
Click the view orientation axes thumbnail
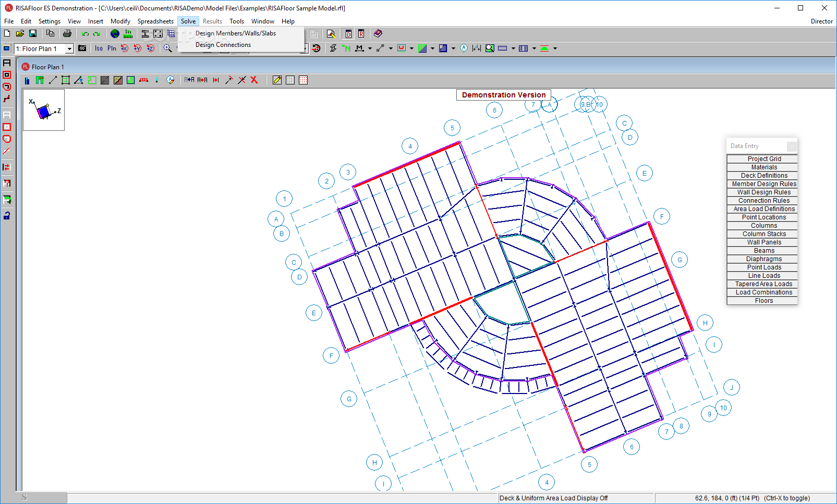(44, 110)
